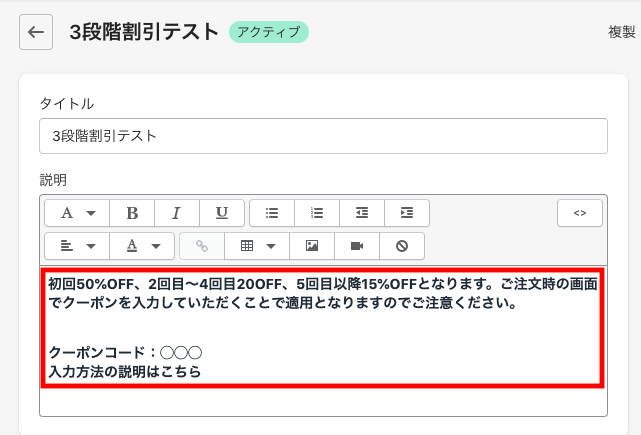Viewport: 641px width, 435px height.
Task: Open the text alignment dropdown
Action: [77, 246]
